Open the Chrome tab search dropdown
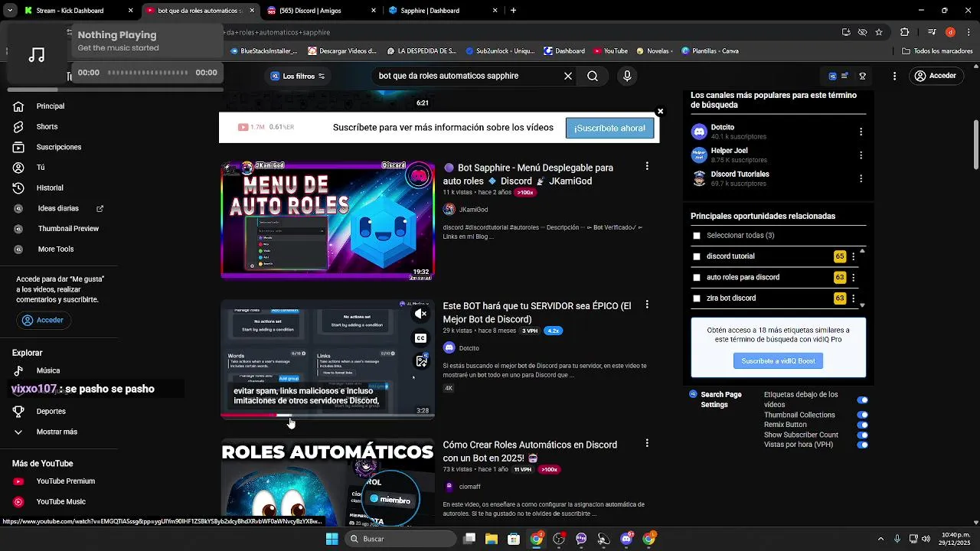Image resolution: width=980 pixels, height=551 pixels. [x=10, y=11]
